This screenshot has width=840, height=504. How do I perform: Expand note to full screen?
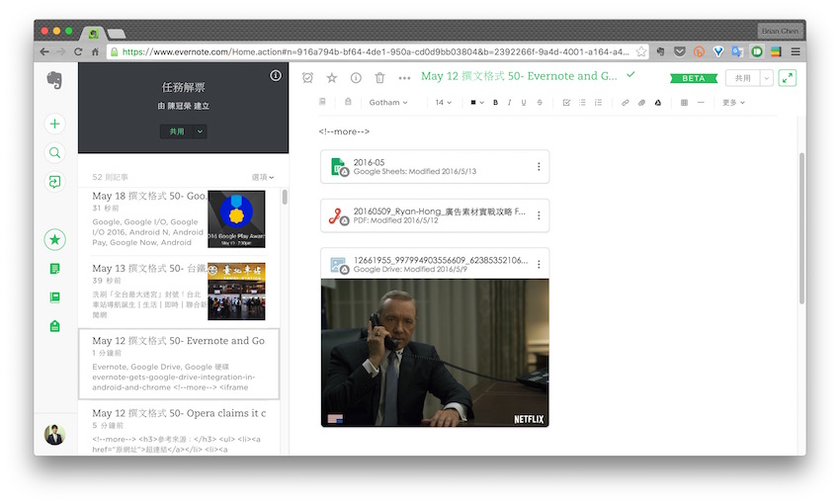(x=788, y=78)
